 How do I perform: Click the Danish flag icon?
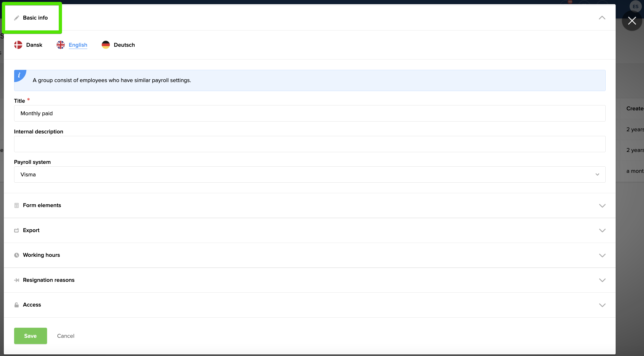tap(18, 45)
